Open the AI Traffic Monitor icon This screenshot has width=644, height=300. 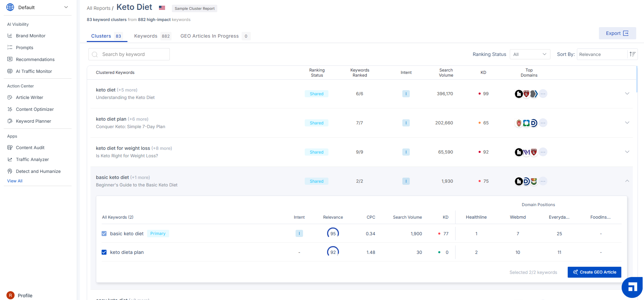10,71
